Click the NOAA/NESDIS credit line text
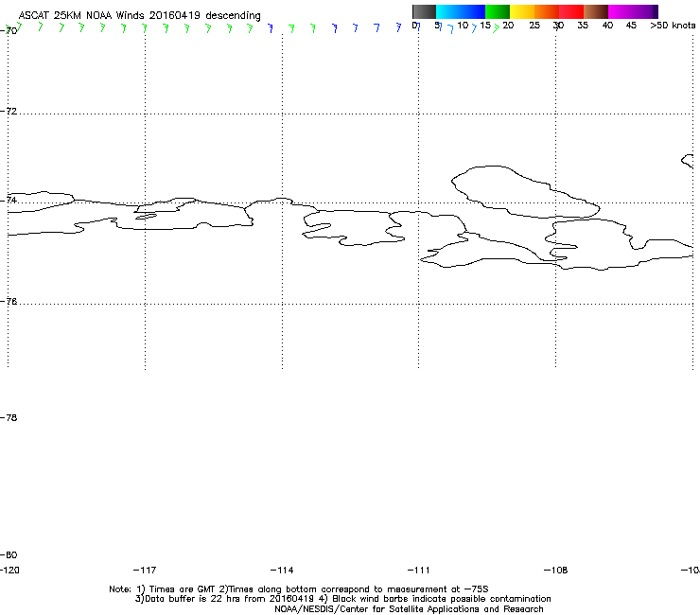This screenshot has width=700, height=615. [x=409, y=609]
